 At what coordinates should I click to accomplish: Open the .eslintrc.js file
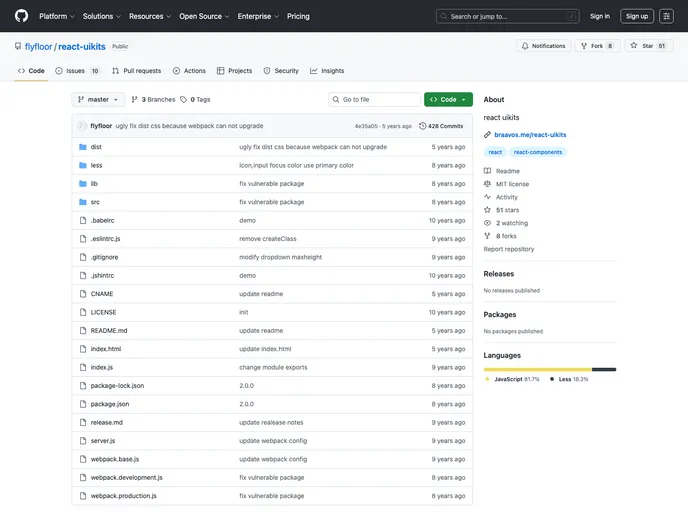point(105,239)
